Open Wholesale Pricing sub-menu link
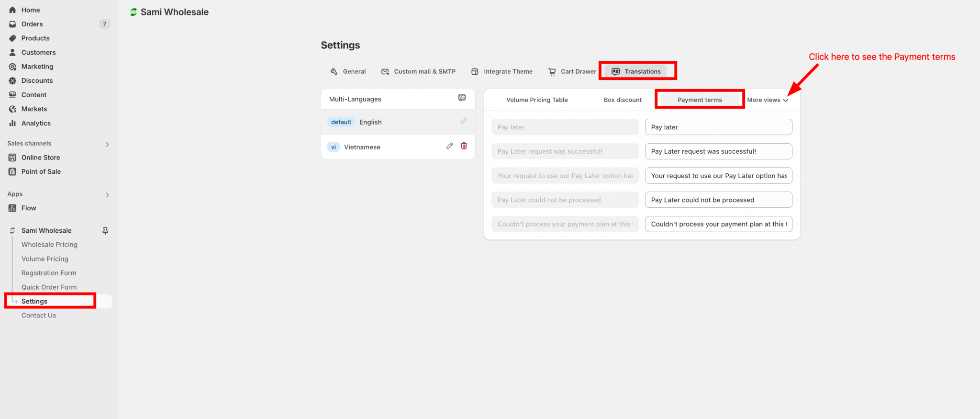 tap(49, 245)
